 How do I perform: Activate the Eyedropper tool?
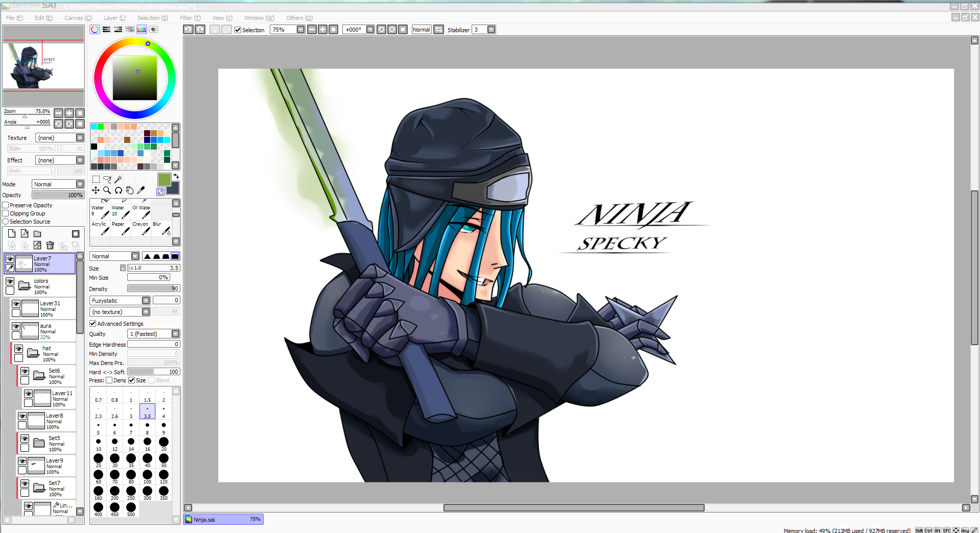(142, 190)
